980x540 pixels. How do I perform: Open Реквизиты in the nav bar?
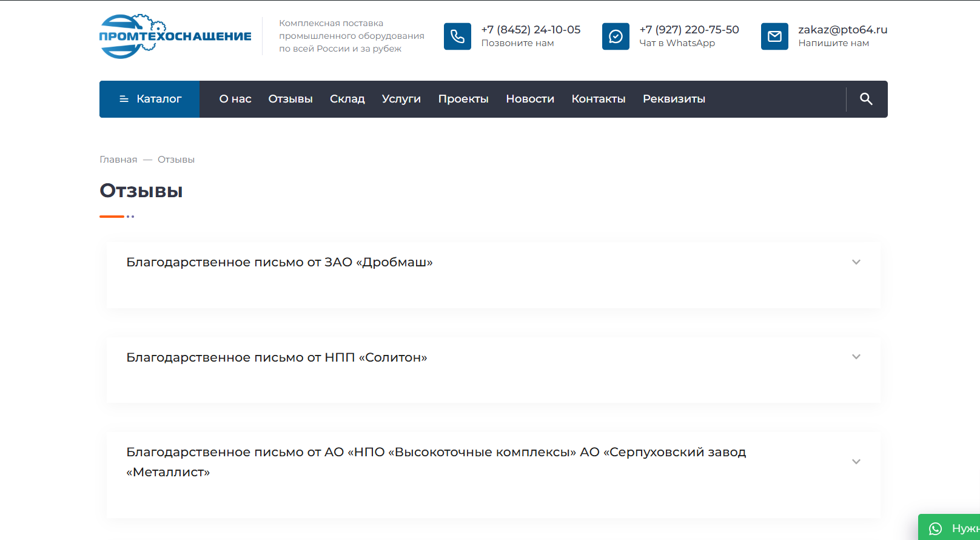tap(674, 99)
